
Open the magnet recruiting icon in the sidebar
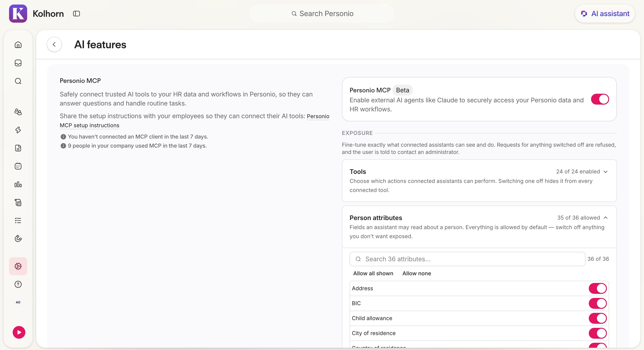(x=18, y=239)
